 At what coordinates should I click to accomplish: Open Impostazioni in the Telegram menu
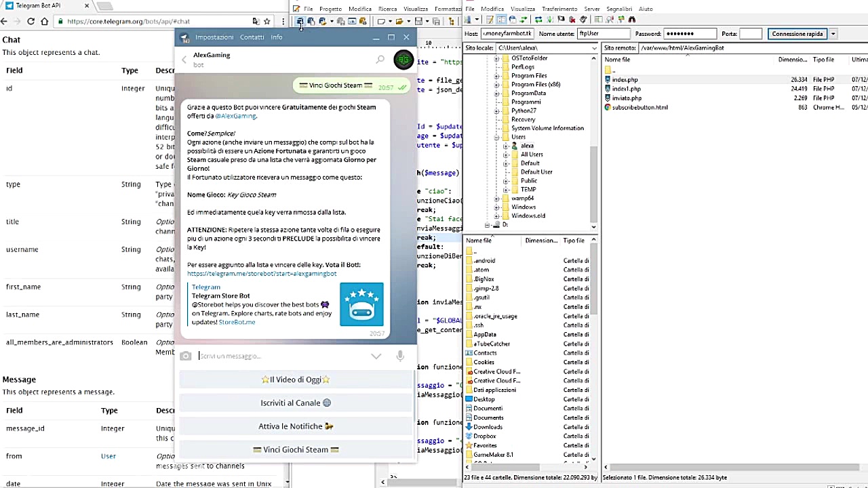[214, 37]
